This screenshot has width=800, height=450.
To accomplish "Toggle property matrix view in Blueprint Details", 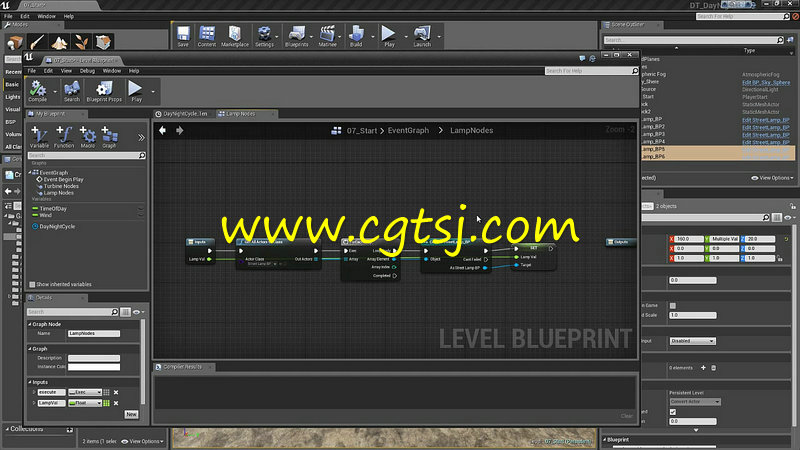I will point(125,312).
